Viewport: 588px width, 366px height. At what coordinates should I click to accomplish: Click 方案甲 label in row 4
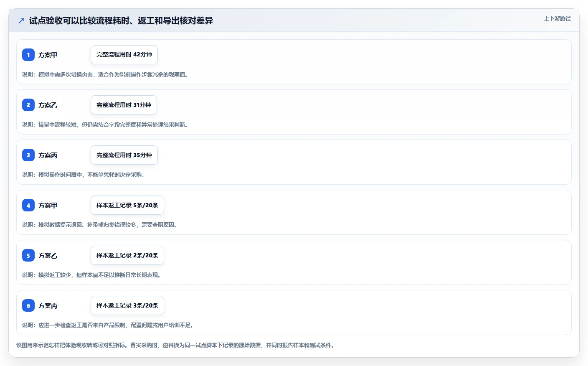pos(48,205)
